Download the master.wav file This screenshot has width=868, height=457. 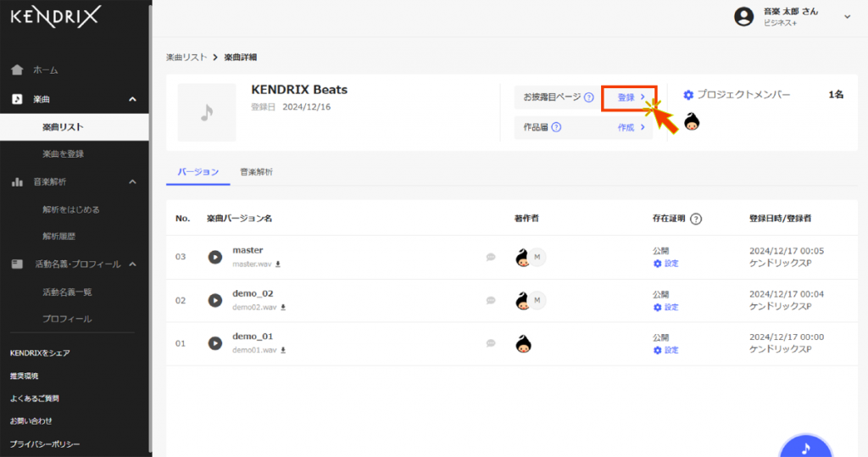278,264
